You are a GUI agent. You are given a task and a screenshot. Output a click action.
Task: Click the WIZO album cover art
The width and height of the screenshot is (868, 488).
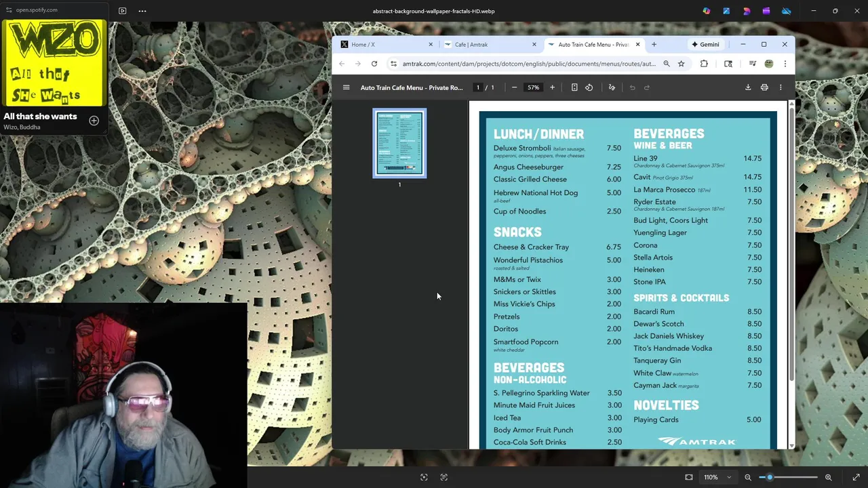pos(54,64)
